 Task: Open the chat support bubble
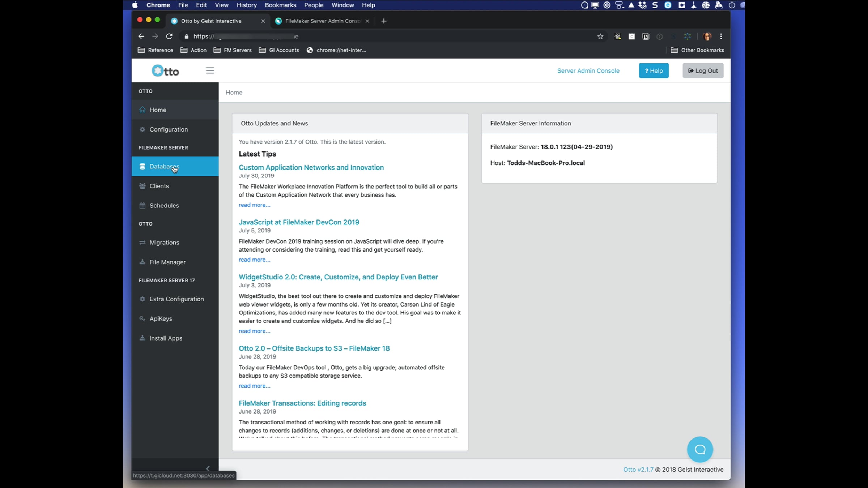click(700, 449)
